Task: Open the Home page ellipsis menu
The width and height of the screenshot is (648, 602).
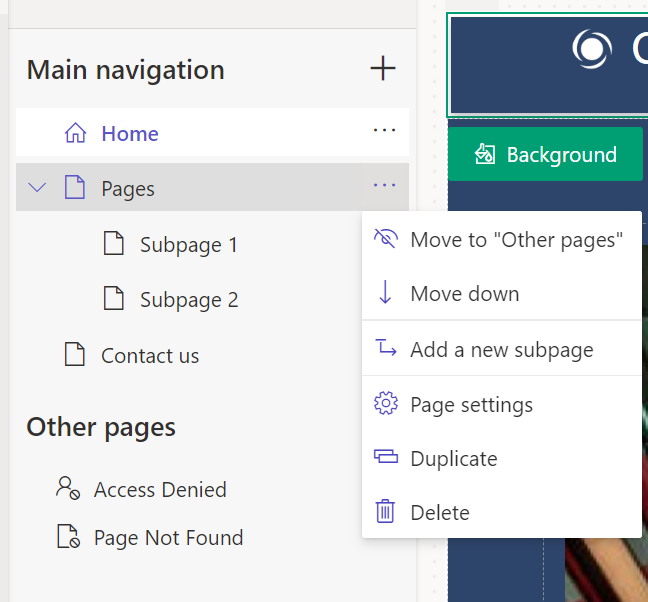Action: point(384,131)
